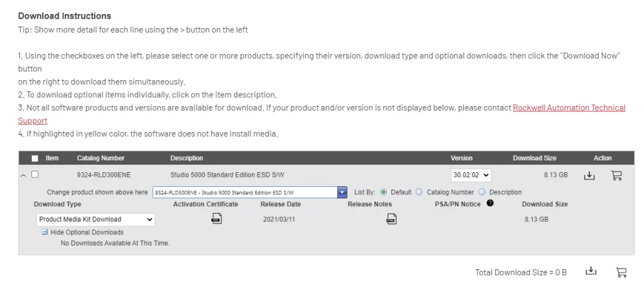
Task: Click the download icon in the product row
Action: click(589, 176)
